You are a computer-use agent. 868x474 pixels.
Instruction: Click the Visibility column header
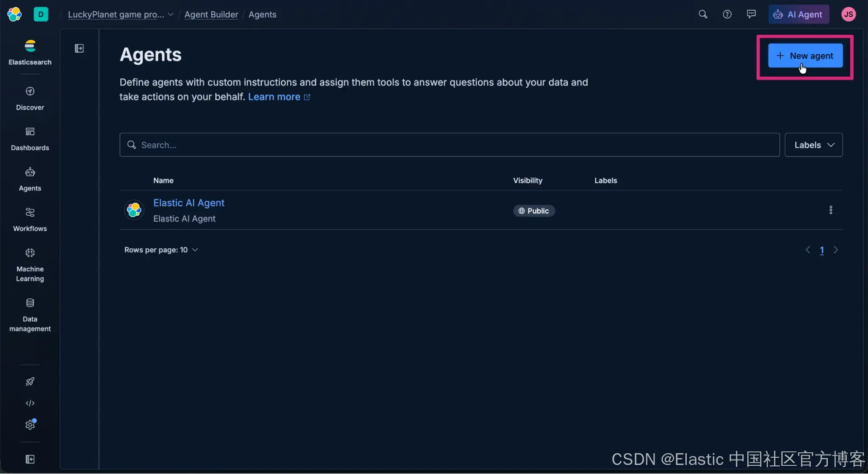tap(528, 180)
